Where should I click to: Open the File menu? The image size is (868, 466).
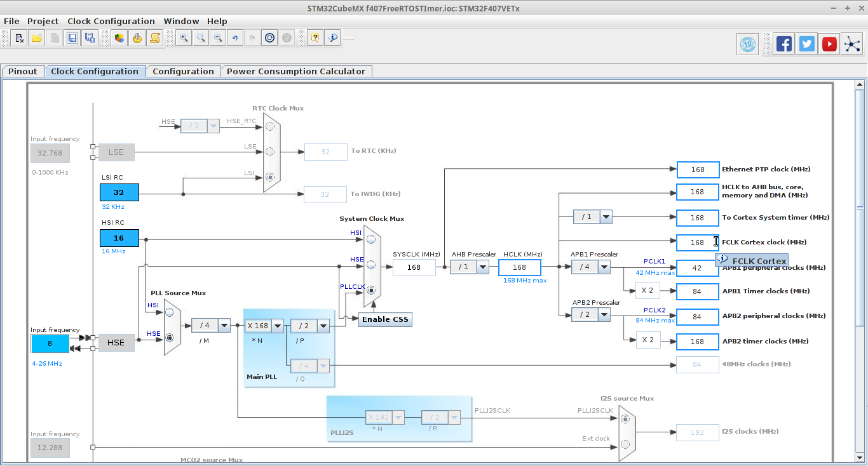(11, 22)
